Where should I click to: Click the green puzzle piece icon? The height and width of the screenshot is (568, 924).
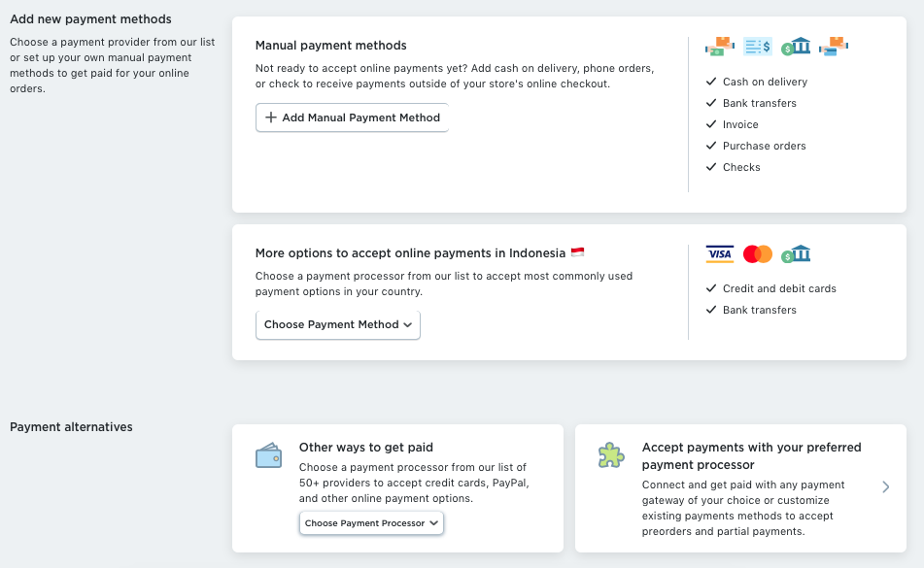[611, 455]
